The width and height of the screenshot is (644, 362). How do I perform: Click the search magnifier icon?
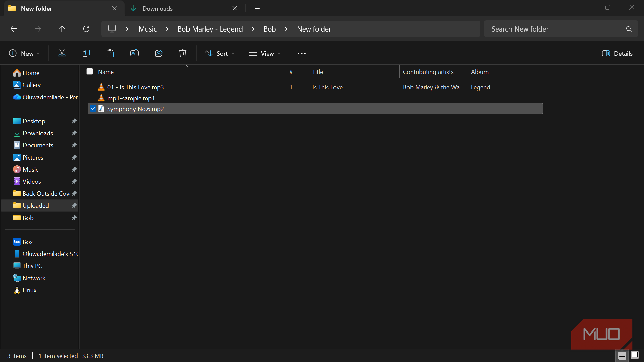(x=629, y=29)
